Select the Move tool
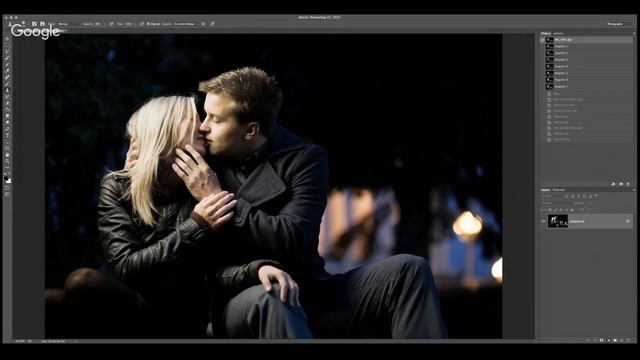Screen dimensions: 640x360 [x=7, y=38]
